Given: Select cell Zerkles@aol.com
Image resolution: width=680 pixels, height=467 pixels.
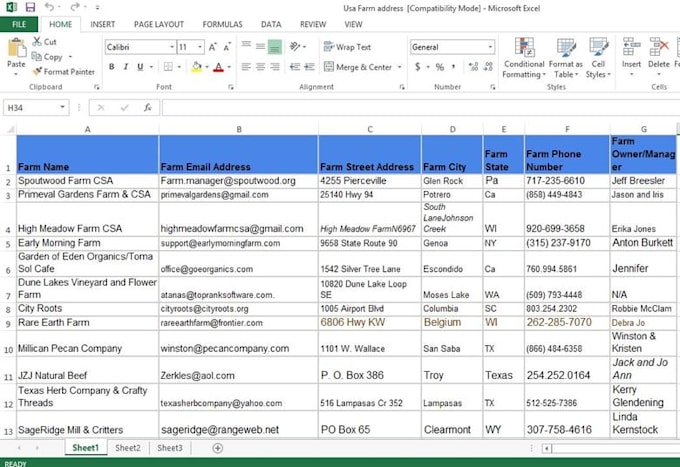Looking at the screenshot, I should 239,370.
